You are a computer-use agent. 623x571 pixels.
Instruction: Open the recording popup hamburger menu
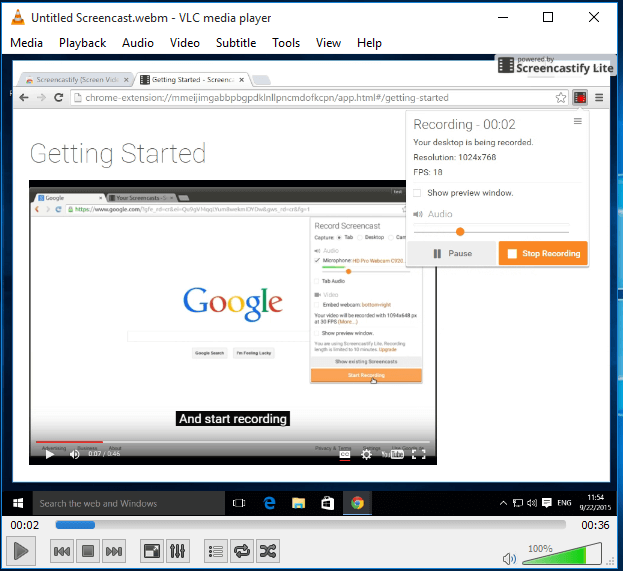(578, 121)
